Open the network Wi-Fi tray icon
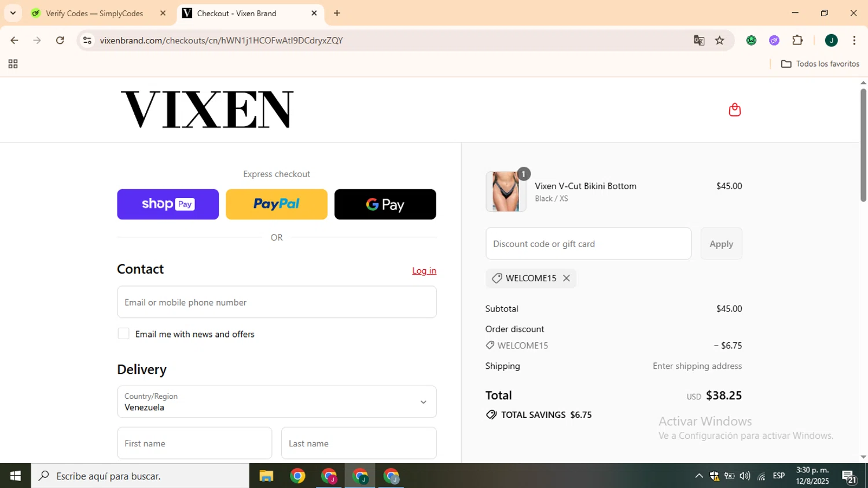Screen dimensions: 868x488 [762, 476]
